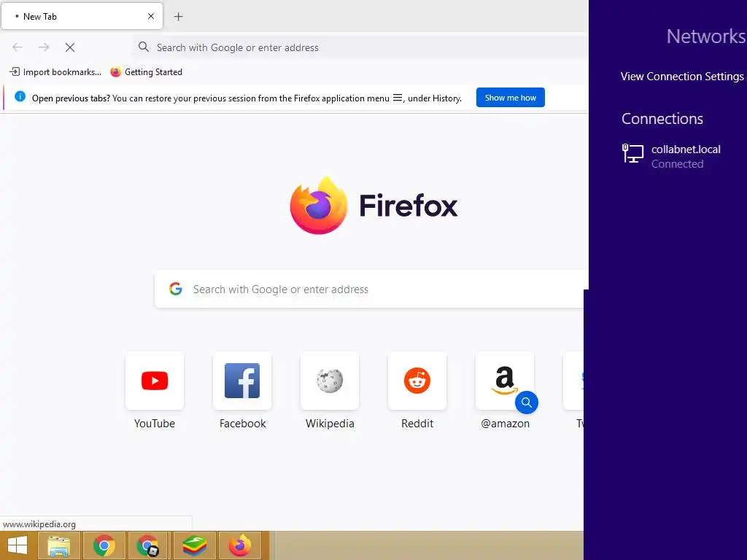Click the wired network computer icon
Screen dimensions: 747x560
tap(632, 153)
